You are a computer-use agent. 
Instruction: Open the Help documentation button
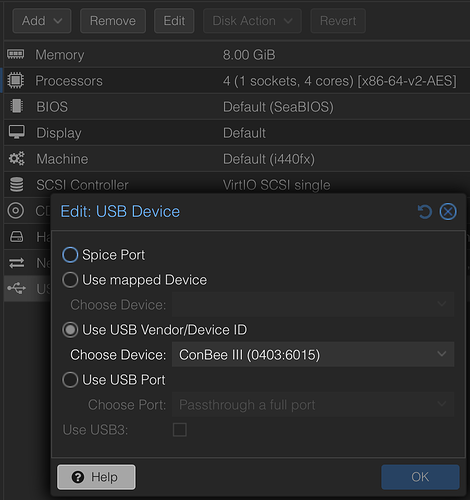coord(96,477)
